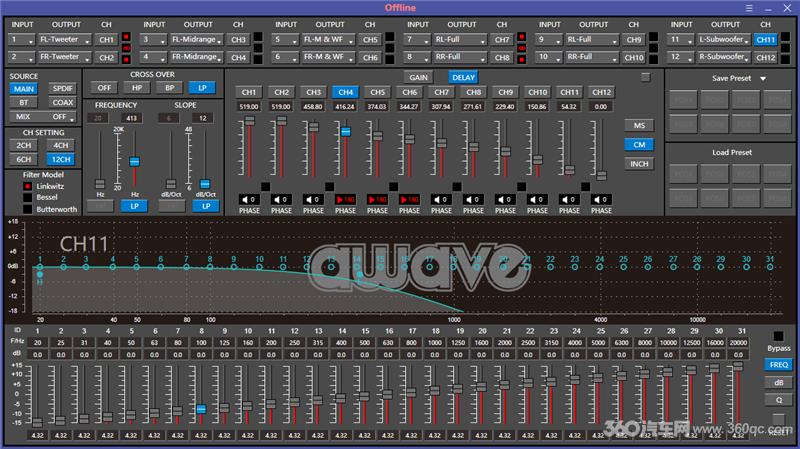Toggle the CH2 phase speaker icon
800x449 pixels.
(281, 199)
